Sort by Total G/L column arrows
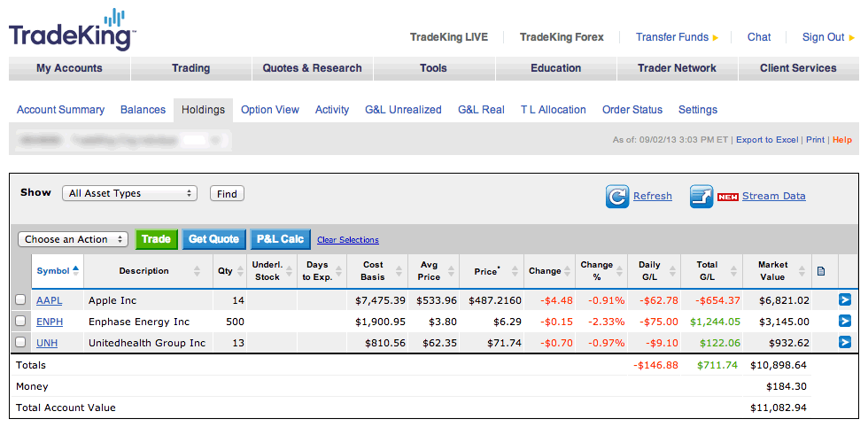This screenshot has height=427, width=868. coord(734,271)
